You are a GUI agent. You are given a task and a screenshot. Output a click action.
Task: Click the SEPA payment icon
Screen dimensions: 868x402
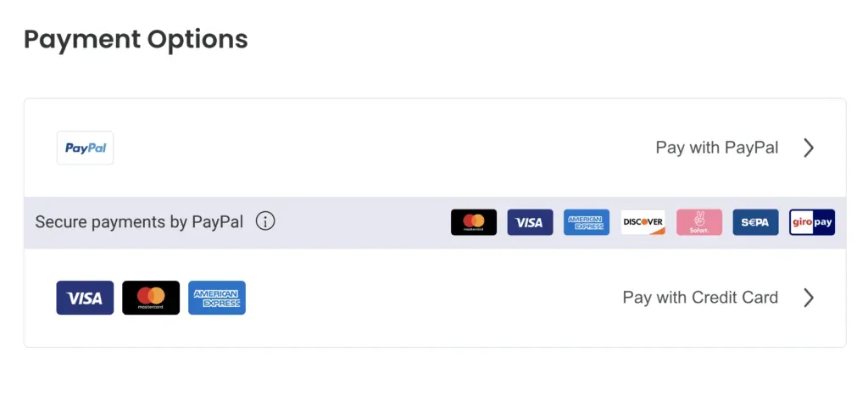point(755,222)
